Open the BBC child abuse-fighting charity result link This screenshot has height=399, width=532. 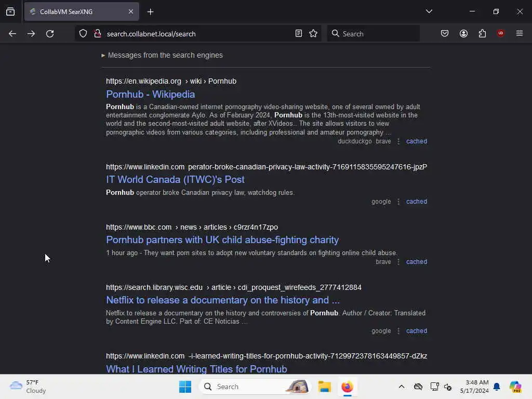coord(222,240)
